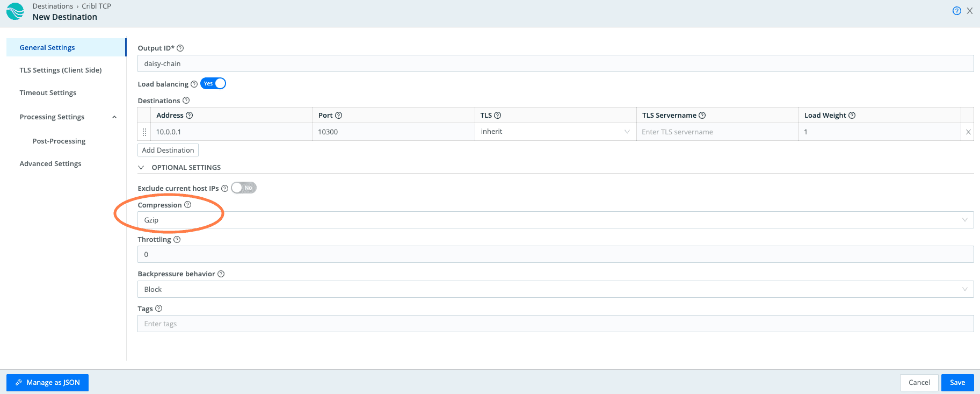Open the Backpressure behavior dropdown
The width and height of the screenshot is (980, 394).
pos(555,289)
